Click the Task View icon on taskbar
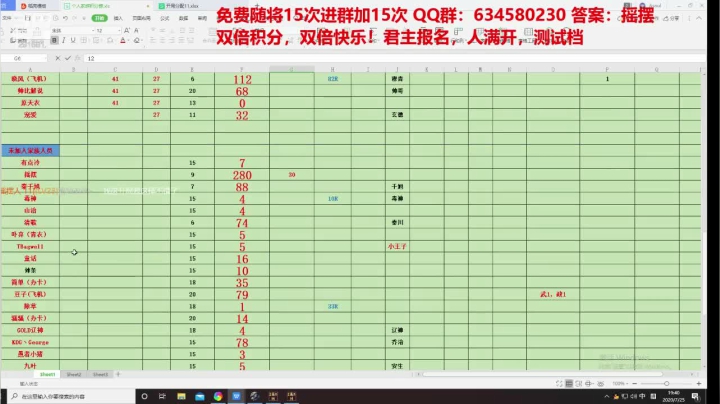Viewport: 720px width, 404px height. pyautogui.click(x=162, y=396)
